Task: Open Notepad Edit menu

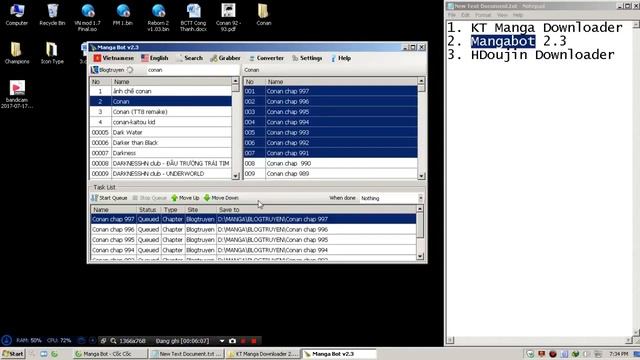Action: 465,15
